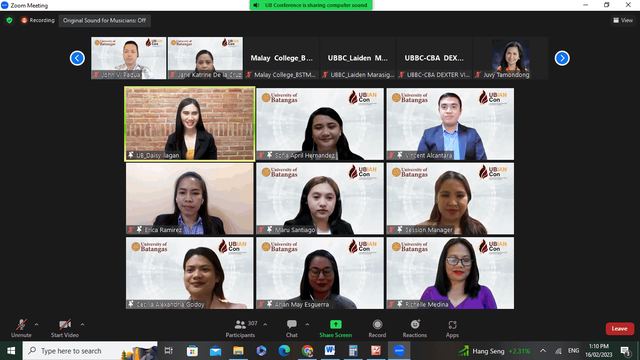Image resolution: width=640 pixels, height=360 pixels.
Task: Go to previous page of participant thumbnails
Action: [x=77, y=58]
